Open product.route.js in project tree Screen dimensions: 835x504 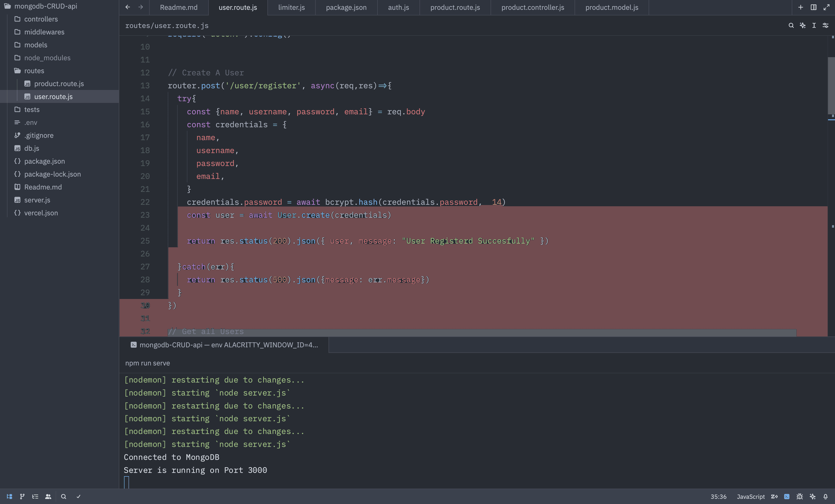tap(59, 84)
